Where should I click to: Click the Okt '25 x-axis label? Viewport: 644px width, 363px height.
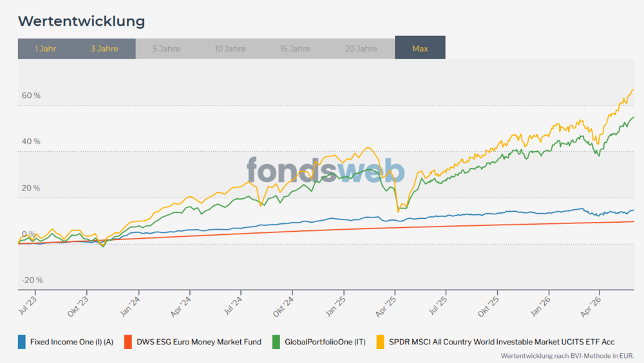tap(489, 306)
